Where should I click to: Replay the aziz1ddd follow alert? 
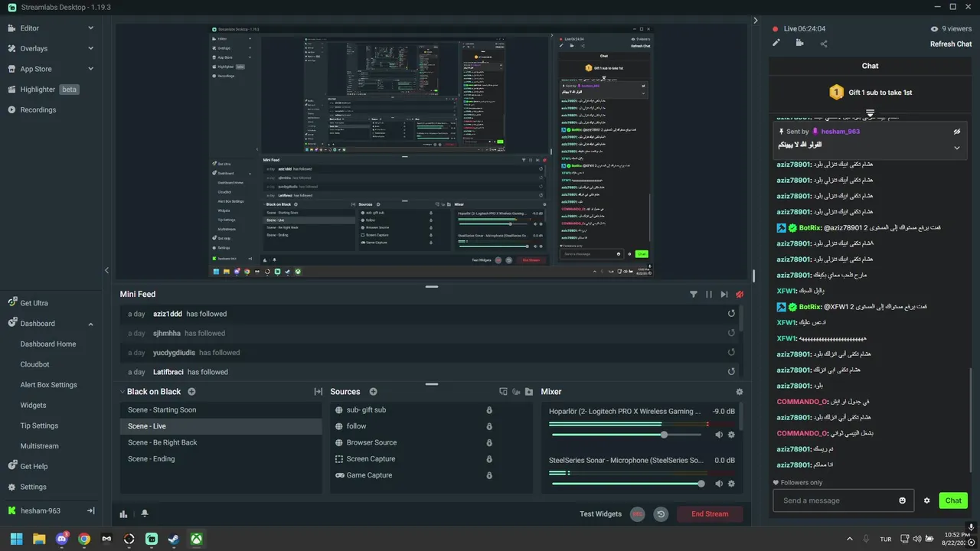click(731, 314)
